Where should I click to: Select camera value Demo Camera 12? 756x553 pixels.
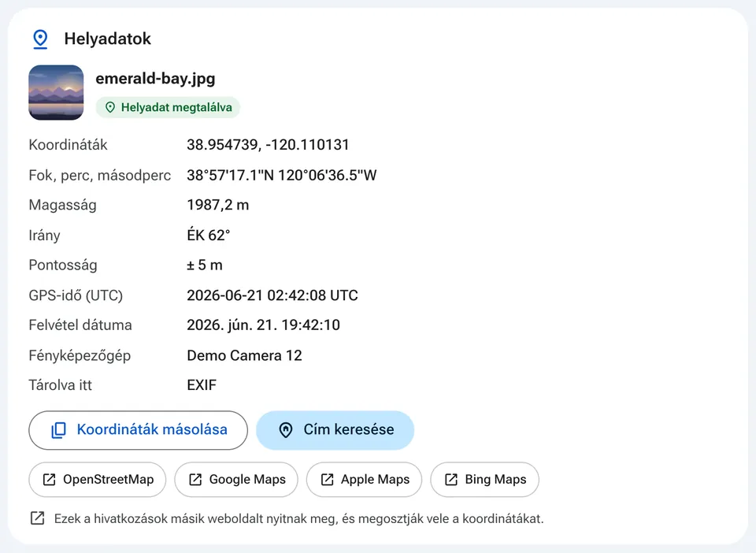244,355
